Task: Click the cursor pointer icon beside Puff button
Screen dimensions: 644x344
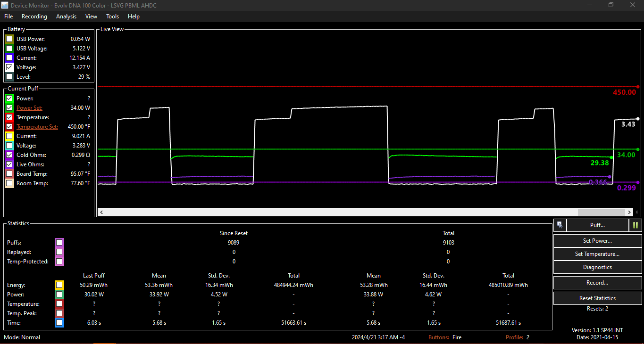Action: coord(560,225)
